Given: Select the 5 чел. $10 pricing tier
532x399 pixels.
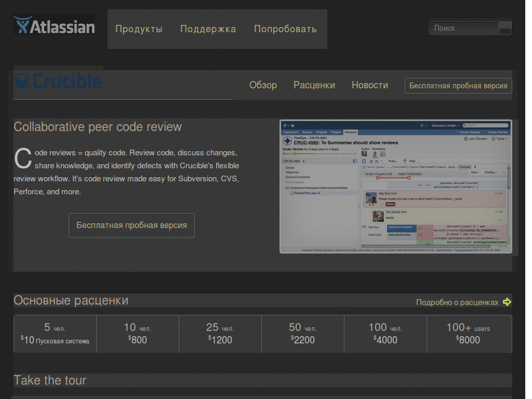Looking at the screenshot, I should coord(55,334).
